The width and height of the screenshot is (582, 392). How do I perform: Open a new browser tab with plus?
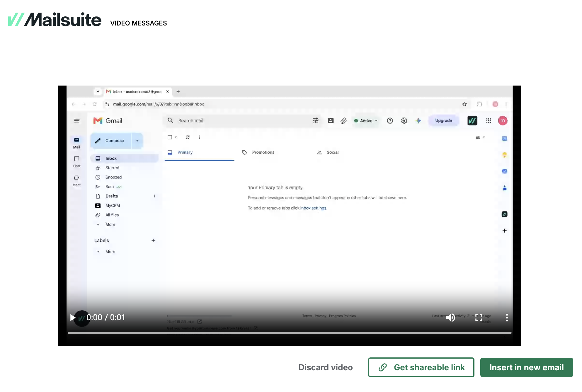(178, 91)
